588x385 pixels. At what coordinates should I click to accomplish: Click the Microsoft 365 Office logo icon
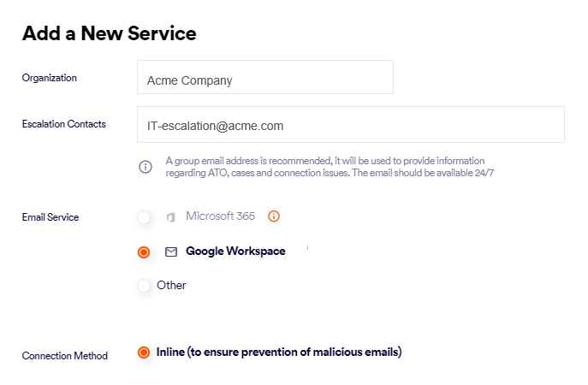click(170, 217)
